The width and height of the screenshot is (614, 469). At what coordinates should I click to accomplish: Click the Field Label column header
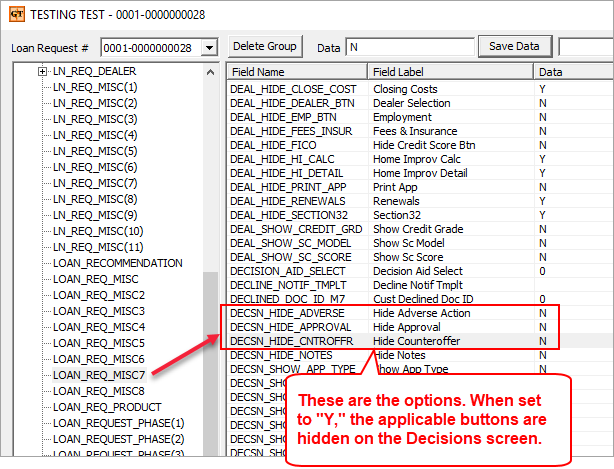coord(448,72)
